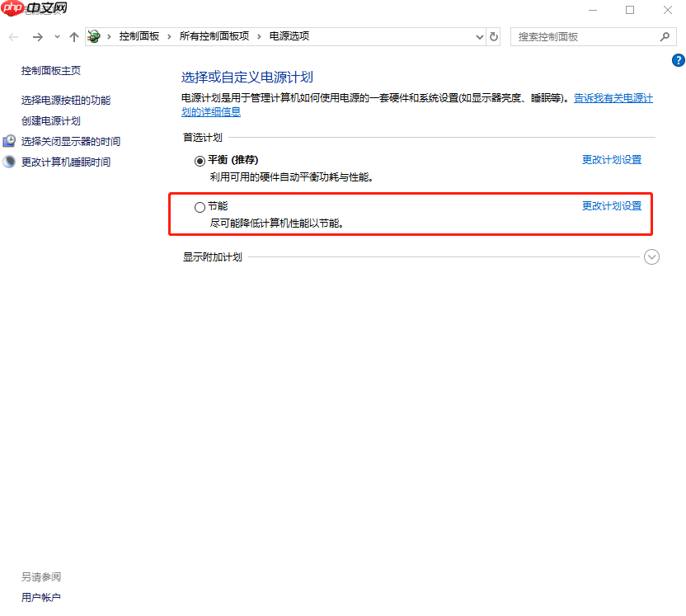
Task: Open help via the question mark icon
Action: click(x=679, y=59)
